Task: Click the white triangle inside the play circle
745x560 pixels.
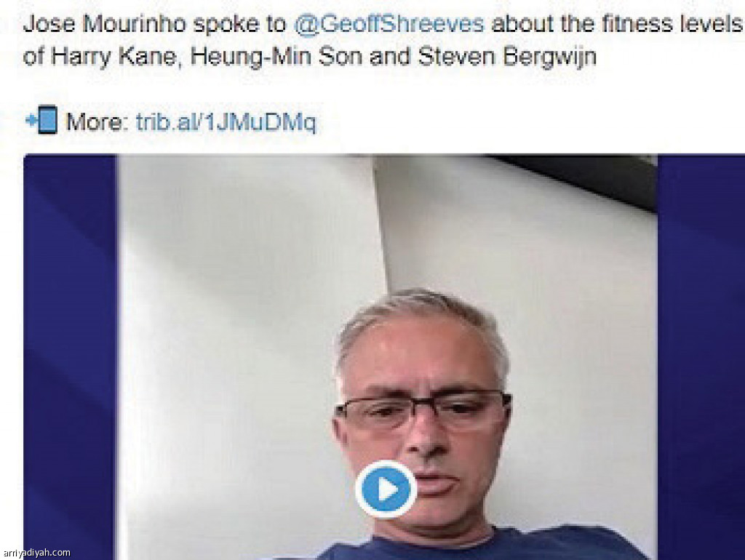Action: pos(389,489)
